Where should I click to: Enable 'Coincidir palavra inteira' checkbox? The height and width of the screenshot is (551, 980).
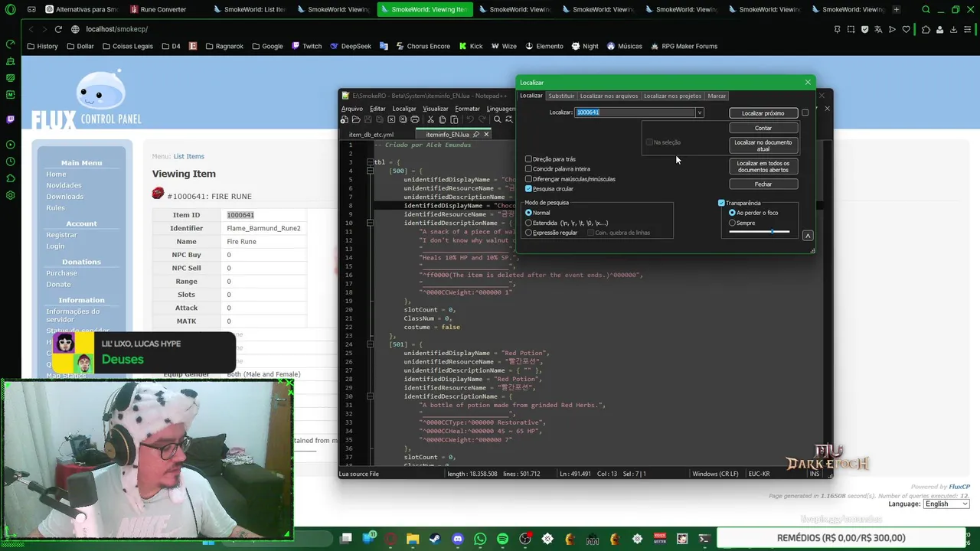point(528,169)
